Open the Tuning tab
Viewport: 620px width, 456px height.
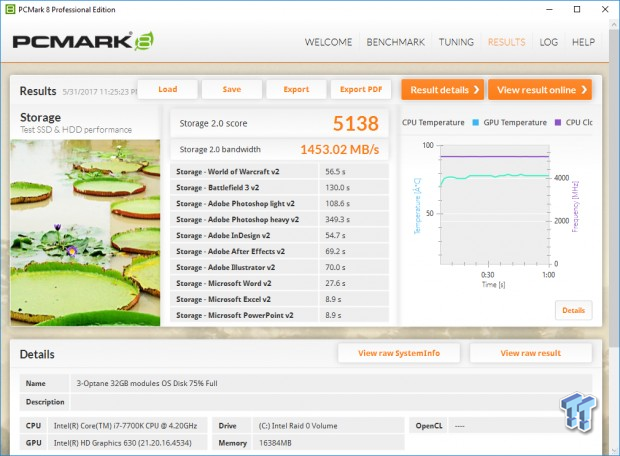(456, 42)
